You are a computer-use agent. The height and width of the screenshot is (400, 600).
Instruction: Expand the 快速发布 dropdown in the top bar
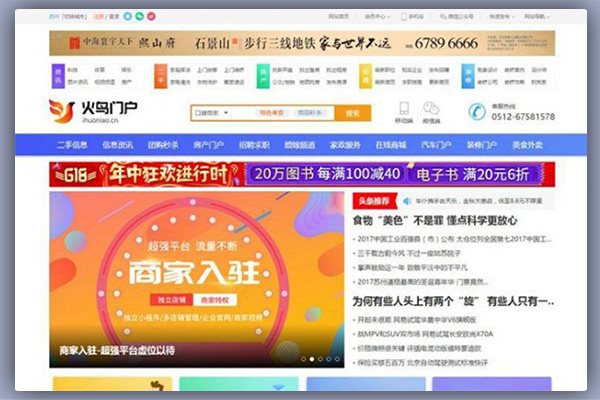coord(502,17)
